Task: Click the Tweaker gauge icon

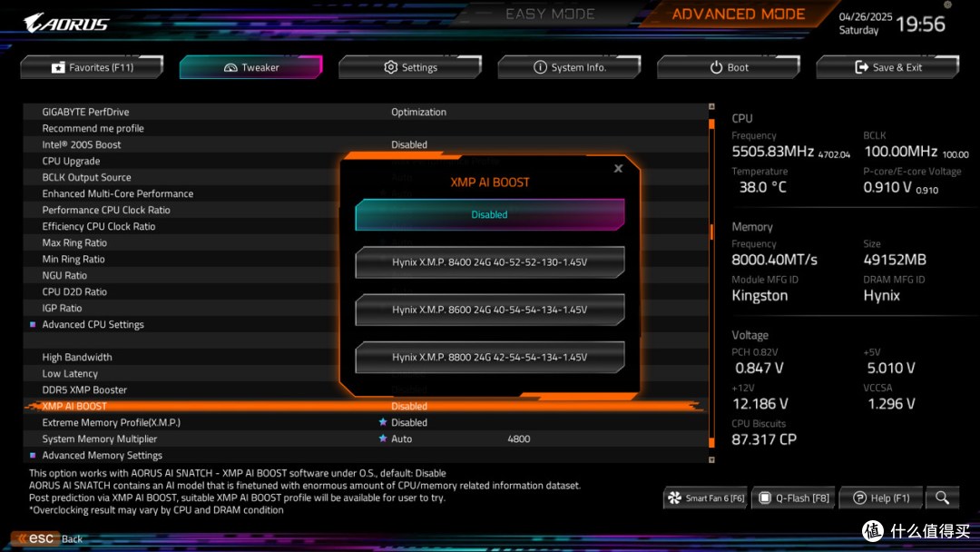Action: point(230,67)
